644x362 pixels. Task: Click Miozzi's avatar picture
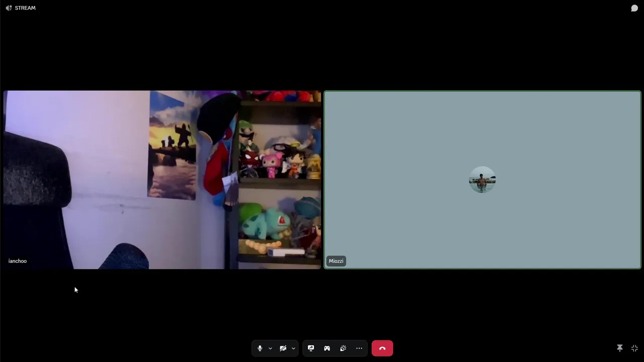pyautogui.click(x=482, y=180)
